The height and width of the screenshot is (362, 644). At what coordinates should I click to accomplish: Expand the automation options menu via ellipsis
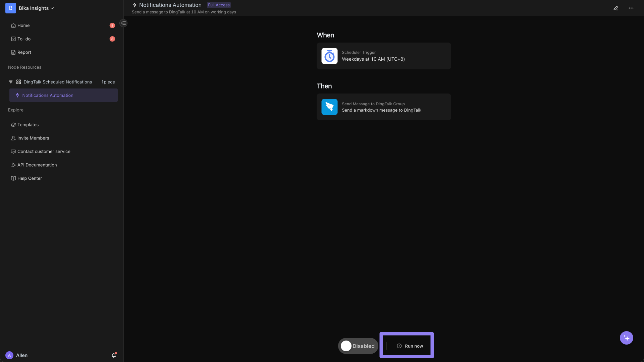coord(631,7)
